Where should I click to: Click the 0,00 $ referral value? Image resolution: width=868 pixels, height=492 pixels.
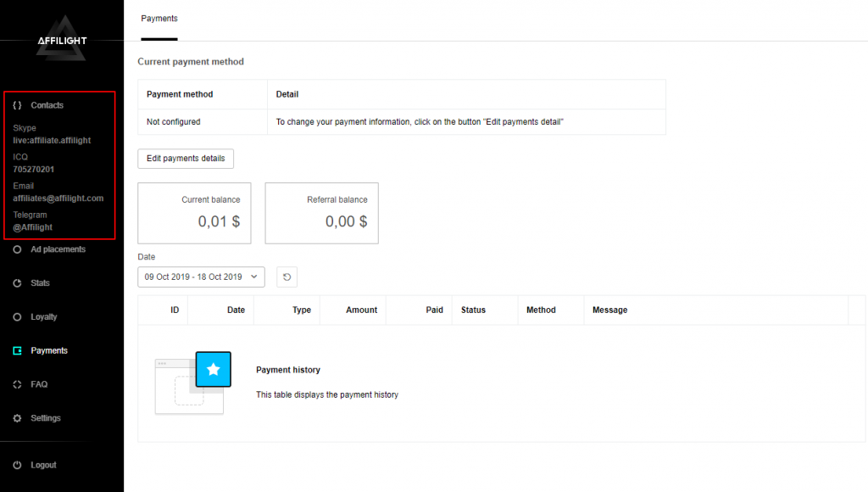(347, 221)
